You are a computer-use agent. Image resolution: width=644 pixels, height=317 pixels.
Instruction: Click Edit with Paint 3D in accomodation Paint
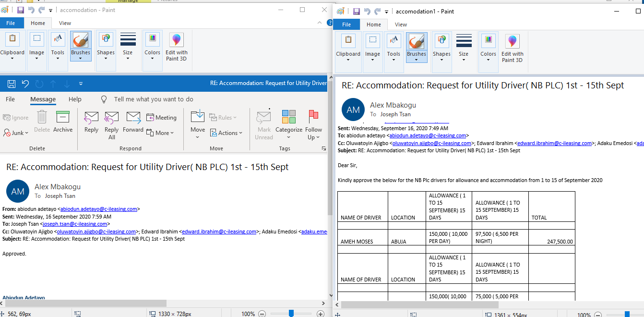[x=177, y=47]
